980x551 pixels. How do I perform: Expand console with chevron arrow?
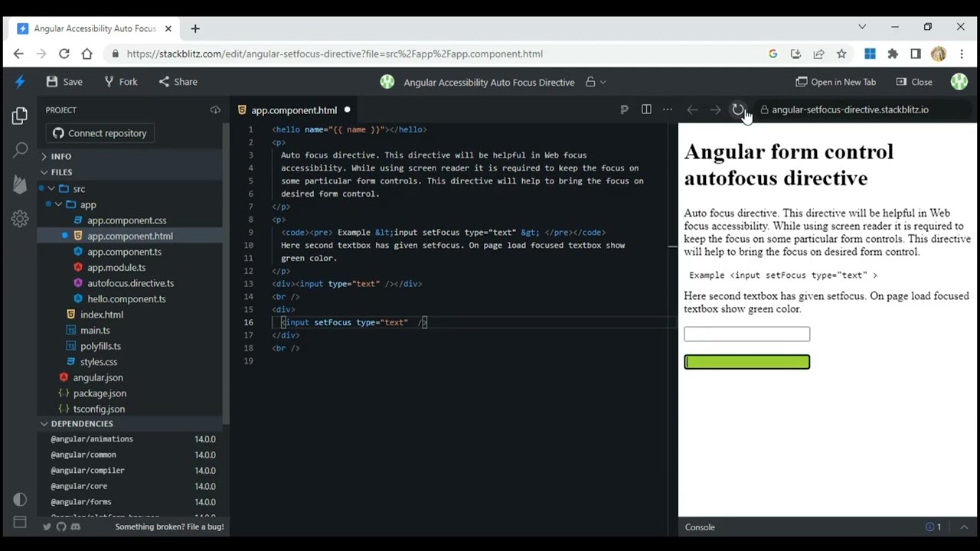pos(964,527)
